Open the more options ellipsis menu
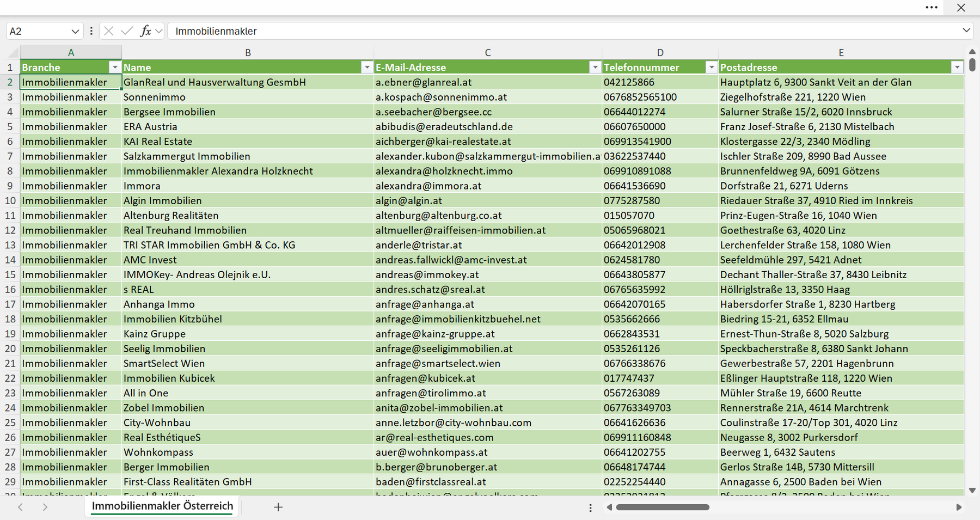Image resolution: width=980 pixels, height=520 pixels. click(x=932, y=8)
